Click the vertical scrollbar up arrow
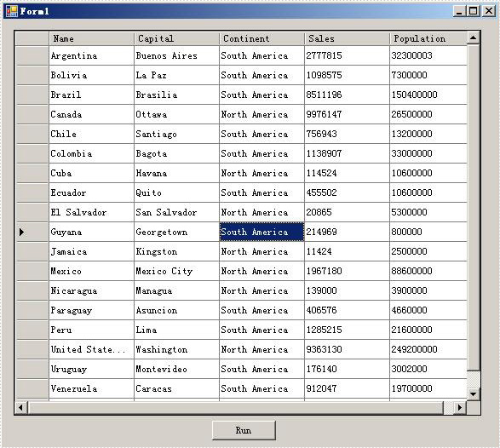 474,38
